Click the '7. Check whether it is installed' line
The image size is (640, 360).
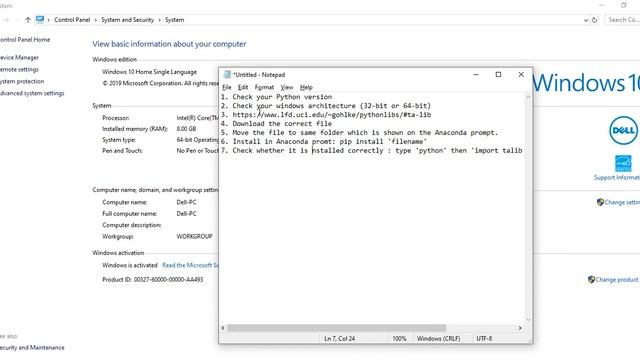point(371,151)
